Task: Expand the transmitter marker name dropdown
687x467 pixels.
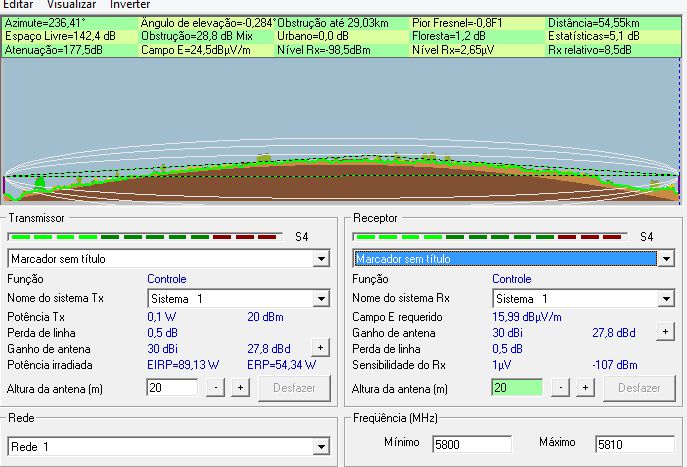Action: click(320, 259)
